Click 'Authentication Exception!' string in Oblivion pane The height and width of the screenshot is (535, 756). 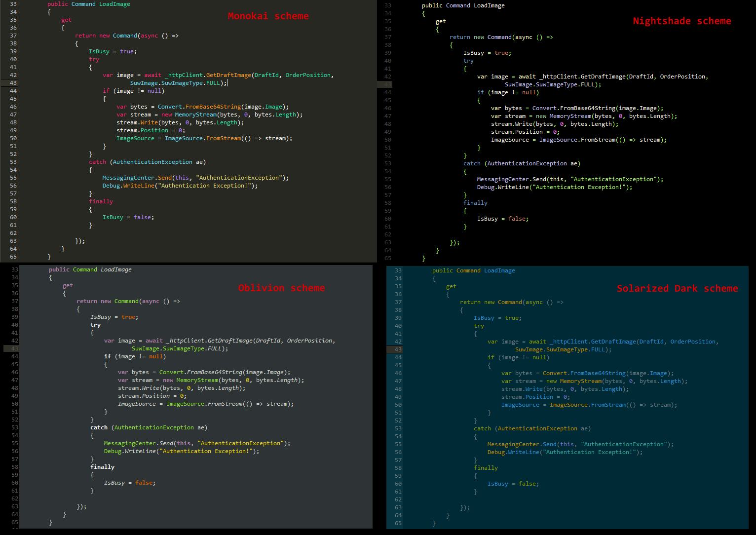(x=207, y=451)
